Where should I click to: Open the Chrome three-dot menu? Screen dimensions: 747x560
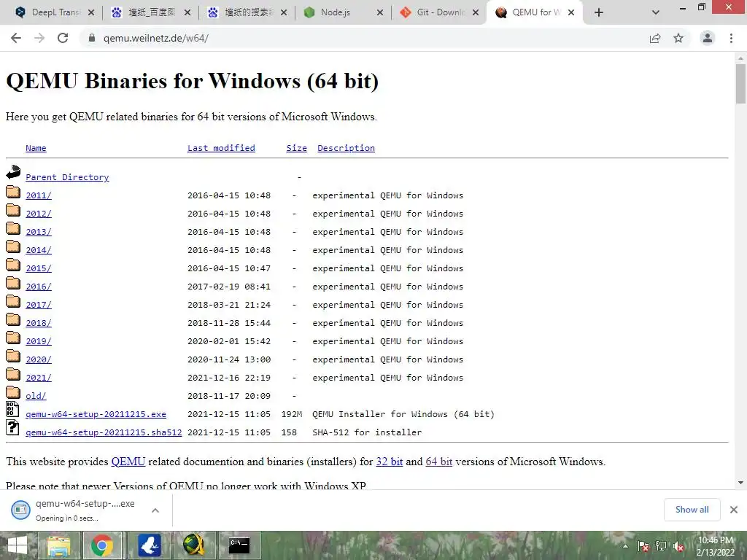tap(731, 38)
